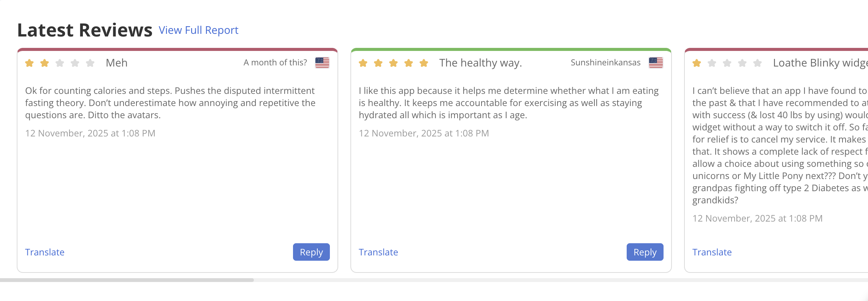Open the View Full Report link
The width and height of the screenshot is (868, 301).
tap(198, 30)
